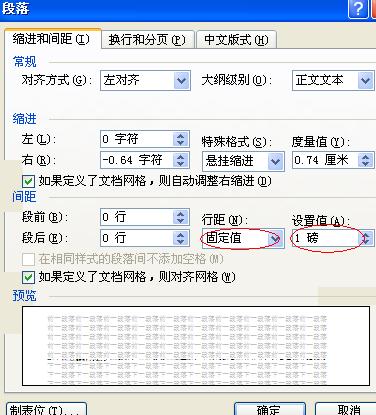Adjust the 段后 spinner arrows

[x=181, y=238]
